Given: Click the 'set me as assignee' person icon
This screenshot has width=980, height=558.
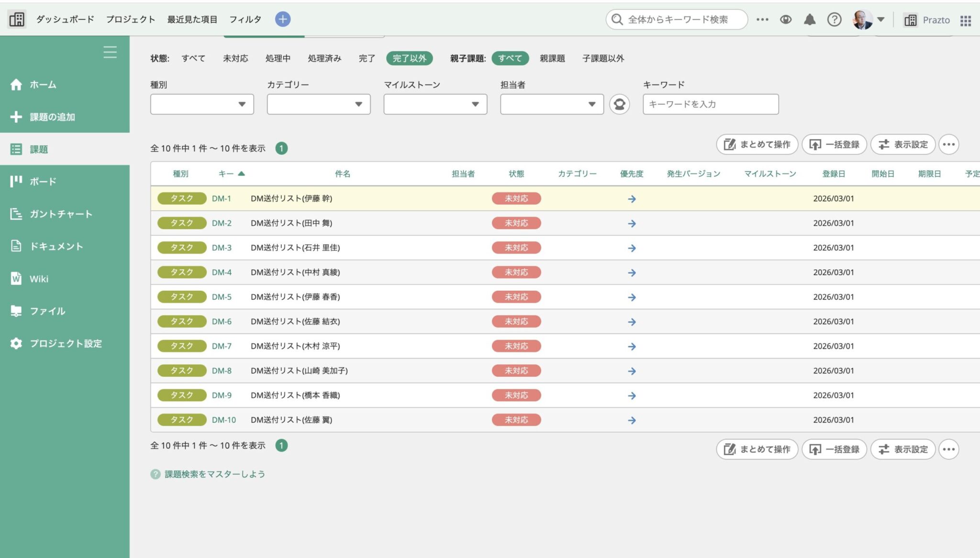Looking at the screenshot, I should [x=620, y=104].
